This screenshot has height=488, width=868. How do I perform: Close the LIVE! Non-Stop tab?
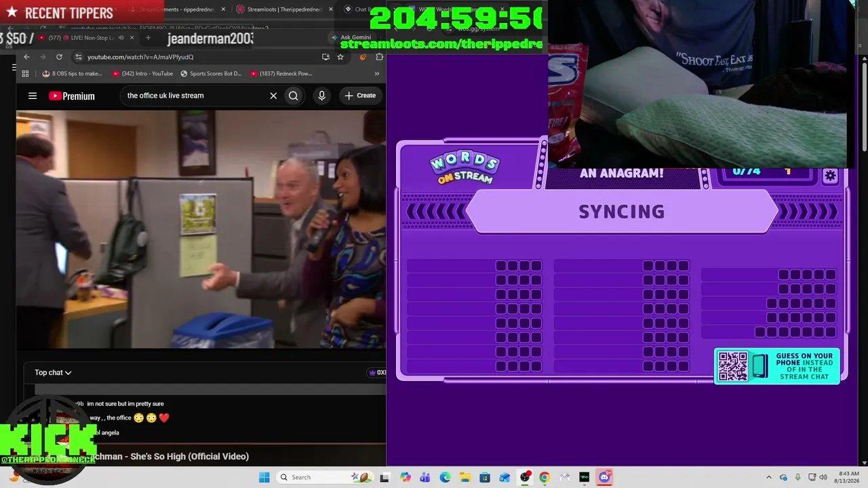[132, 37]
